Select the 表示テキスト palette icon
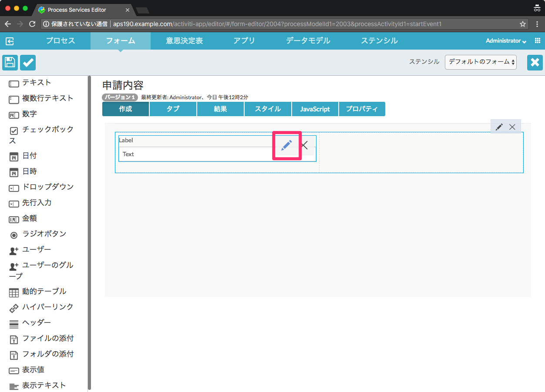The height and width of the screenshot is (392, 545). click(14, 386)
